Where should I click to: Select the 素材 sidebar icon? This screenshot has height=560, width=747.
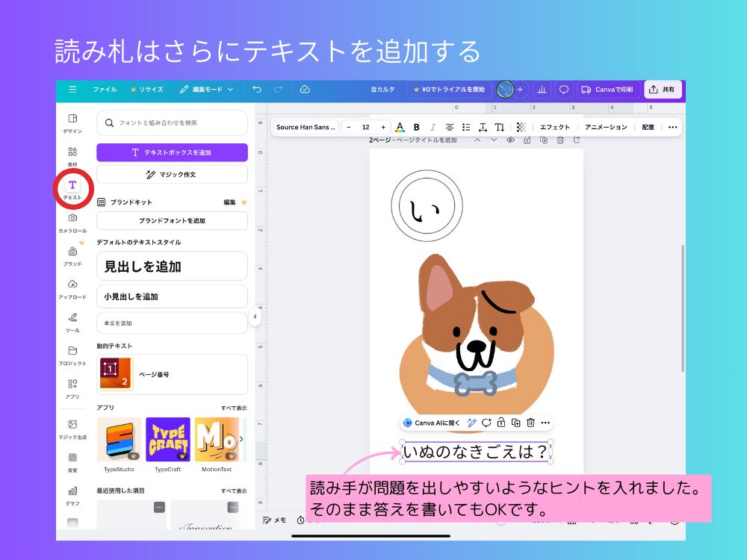[72, 155]
